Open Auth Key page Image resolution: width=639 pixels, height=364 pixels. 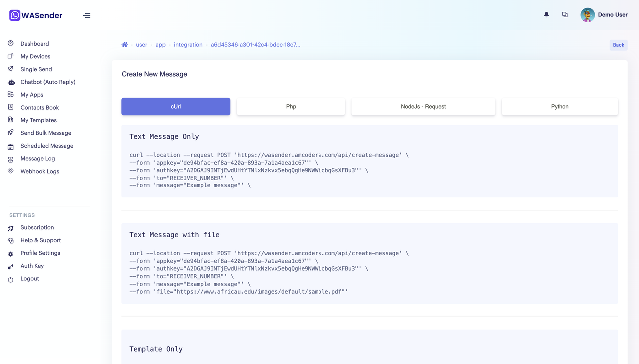coord(32,266)
